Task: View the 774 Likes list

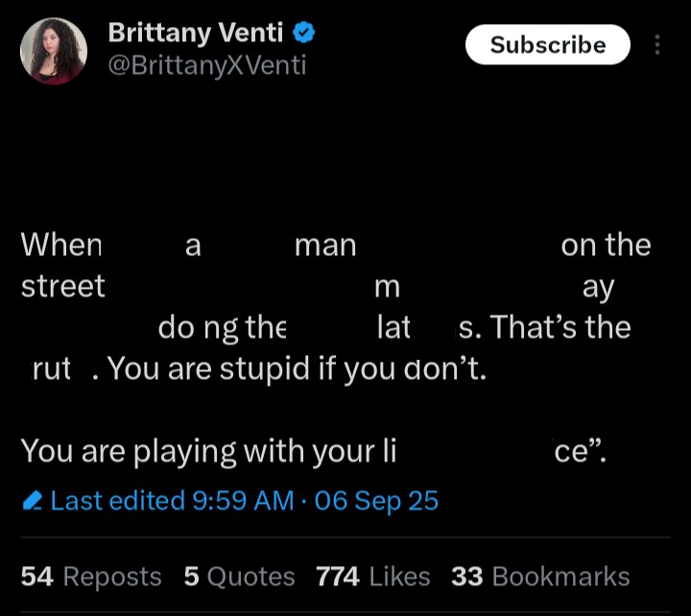Action: pos(372,577)
